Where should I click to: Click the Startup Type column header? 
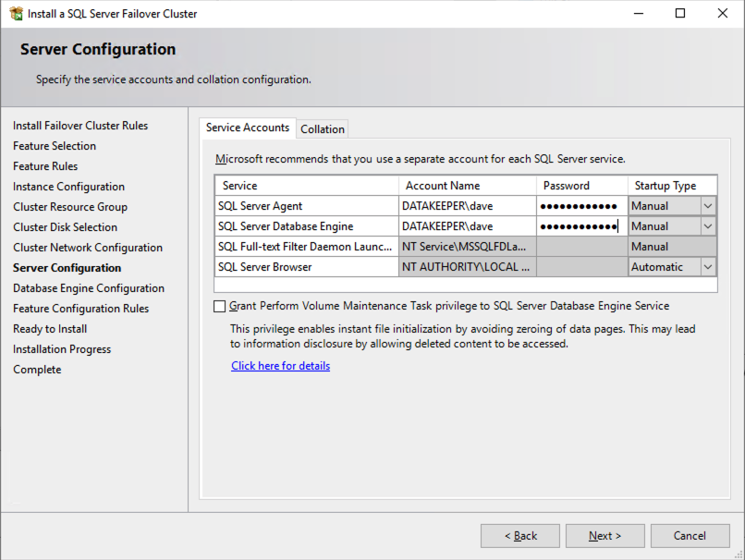(672, 186)
